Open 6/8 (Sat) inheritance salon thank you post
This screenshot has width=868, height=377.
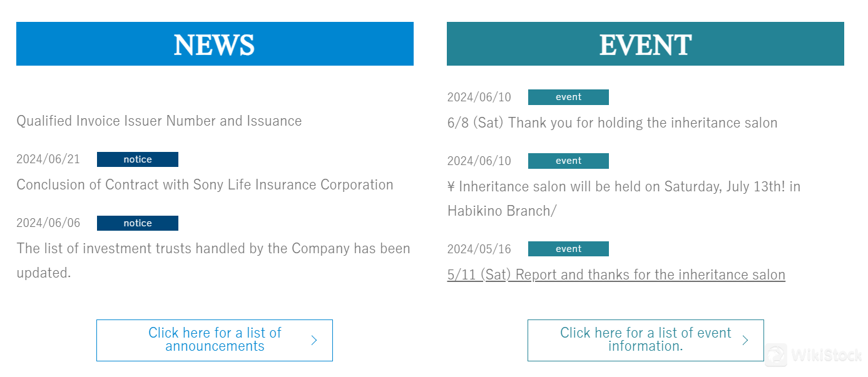tap(612, 123)
